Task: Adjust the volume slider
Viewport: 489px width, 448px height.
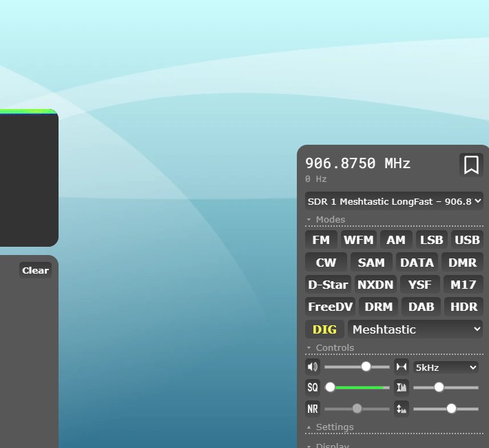Action: [357, 367]
